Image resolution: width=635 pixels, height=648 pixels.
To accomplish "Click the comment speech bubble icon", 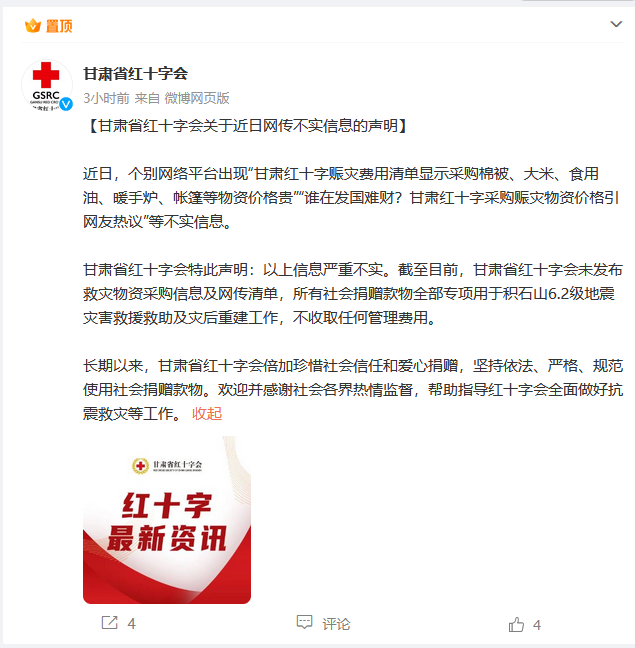I will [304, 622].
